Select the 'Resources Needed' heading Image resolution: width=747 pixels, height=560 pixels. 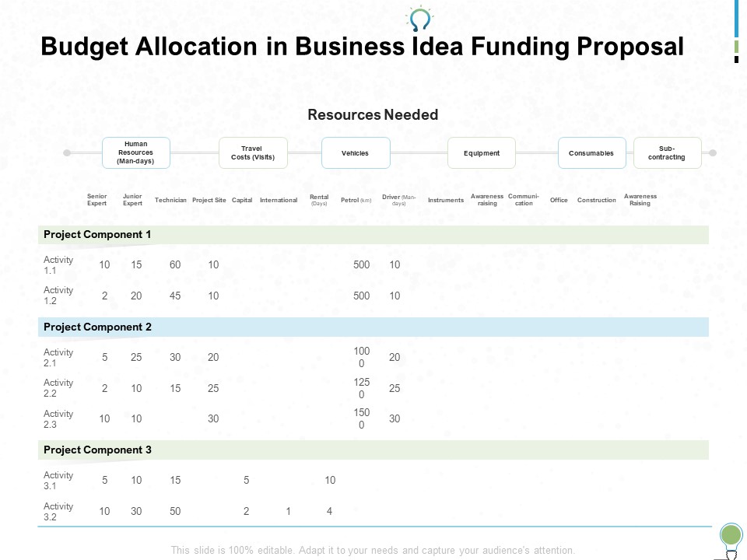(x=373, y=115)
